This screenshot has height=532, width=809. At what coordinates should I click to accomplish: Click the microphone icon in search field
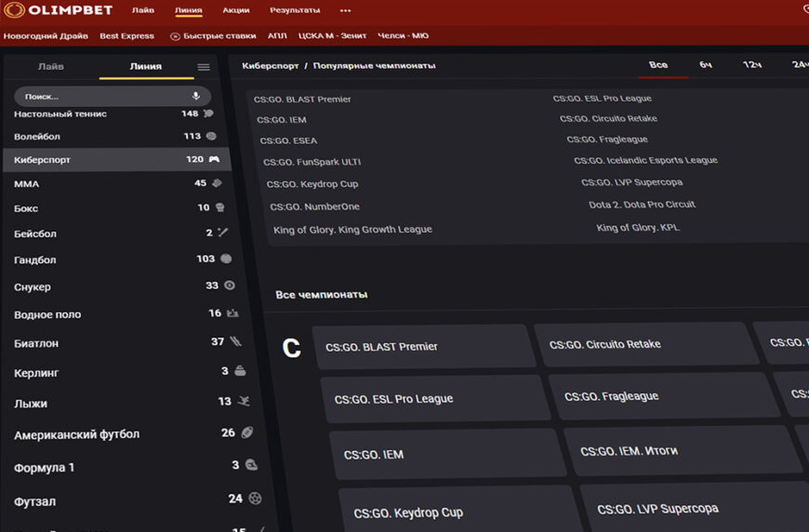195,96
